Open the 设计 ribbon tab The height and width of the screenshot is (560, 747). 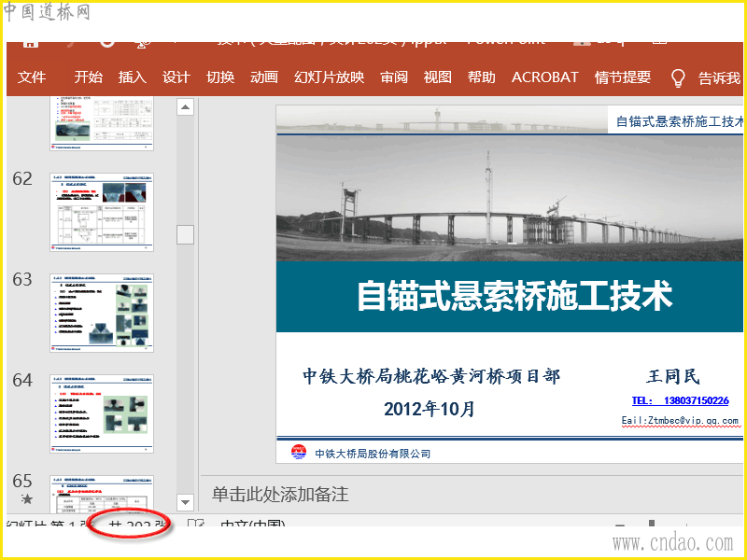pyautogui.click(x=176, y=77)
